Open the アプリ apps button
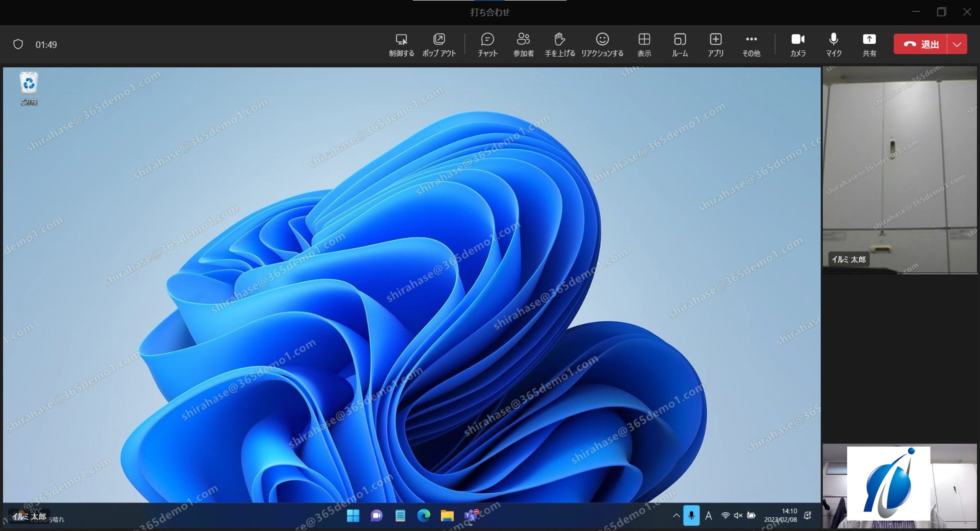 (x=715, y=45)
